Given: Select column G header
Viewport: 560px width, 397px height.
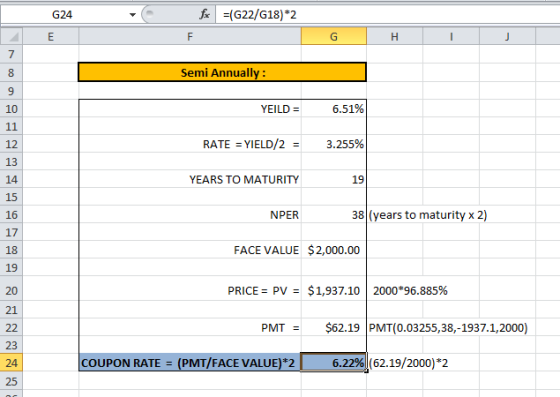Looking at the screenshot, I should pyautogui.click(x=334, y=36).
